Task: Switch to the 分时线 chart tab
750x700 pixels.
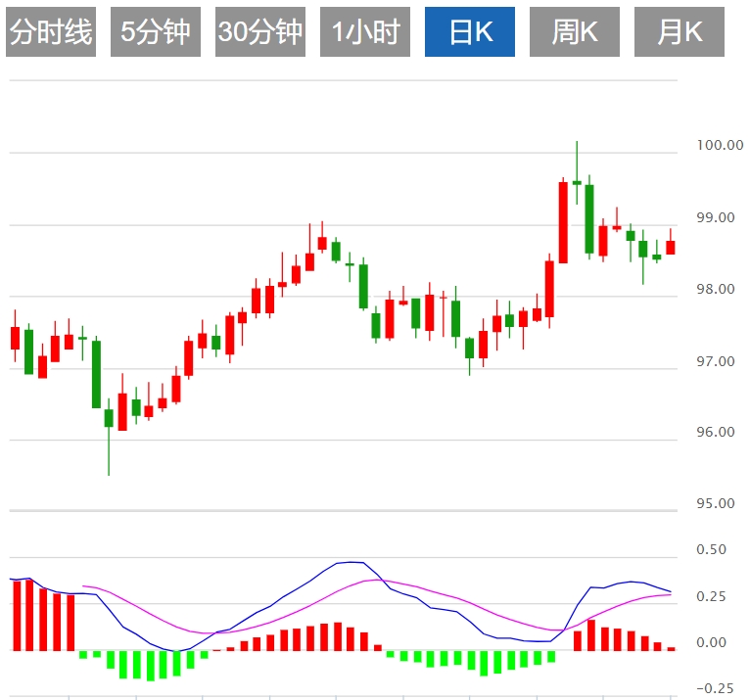Action: point(51,31)
